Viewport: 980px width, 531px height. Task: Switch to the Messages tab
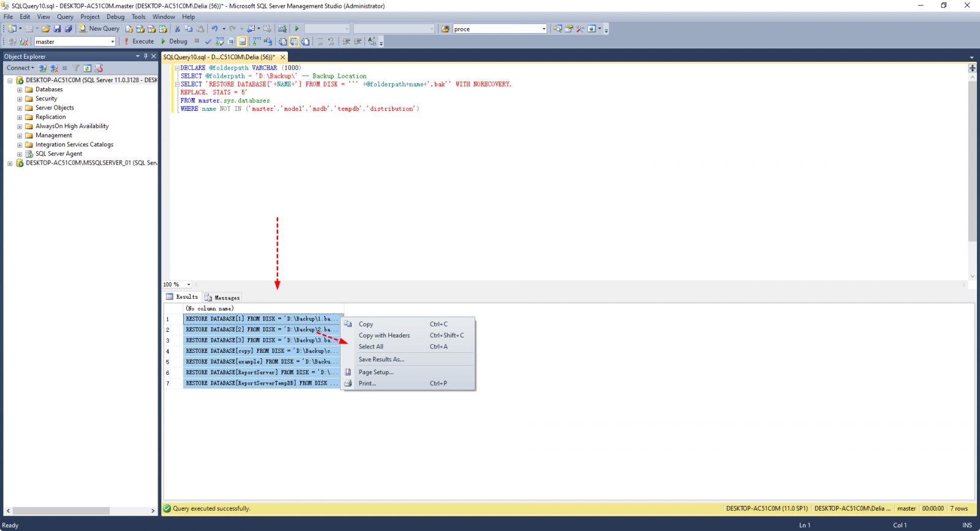point(222,298)
